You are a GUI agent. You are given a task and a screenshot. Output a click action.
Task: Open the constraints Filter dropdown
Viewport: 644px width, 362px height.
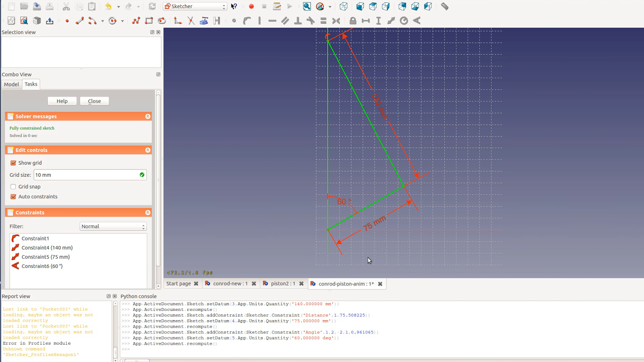pos(113,227)
